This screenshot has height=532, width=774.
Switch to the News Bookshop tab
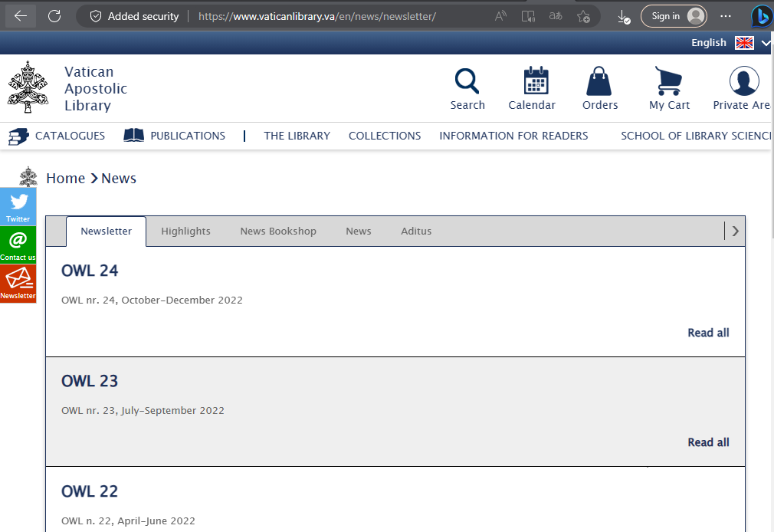pyautogui.click(x=278, y=232)
